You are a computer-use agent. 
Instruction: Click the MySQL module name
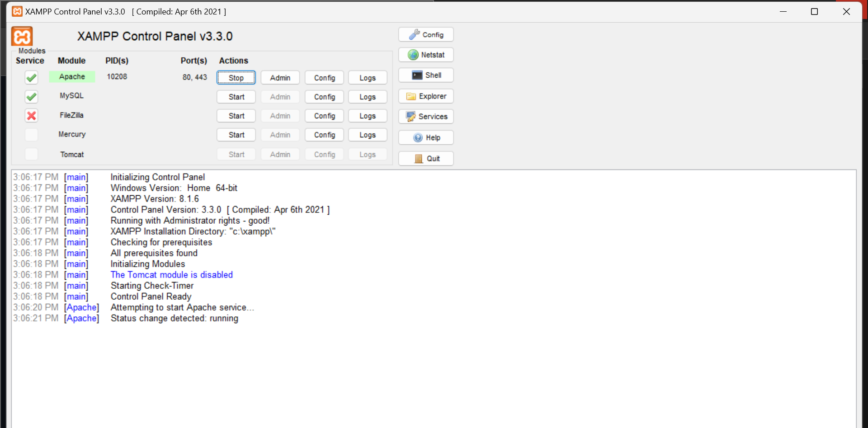point(71,96)
